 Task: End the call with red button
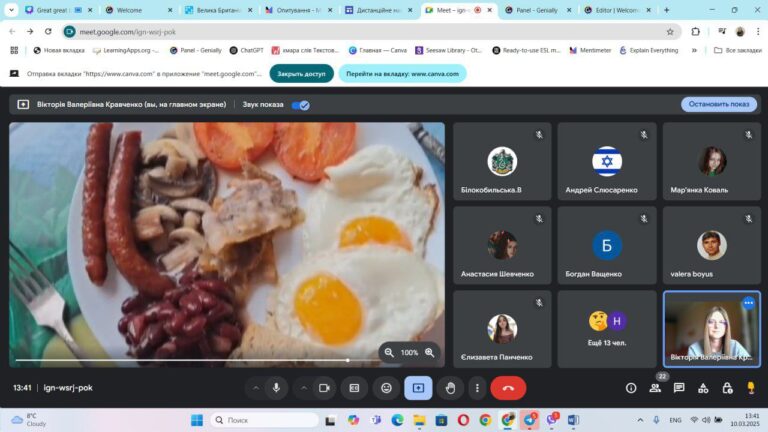(x=508, y=388)
